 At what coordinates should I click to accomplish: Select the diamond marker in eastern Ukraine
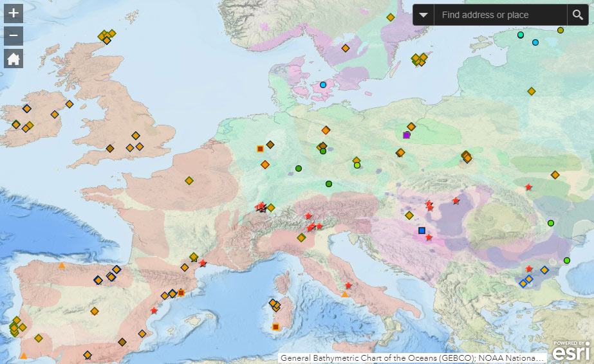[x=555, y=175]
